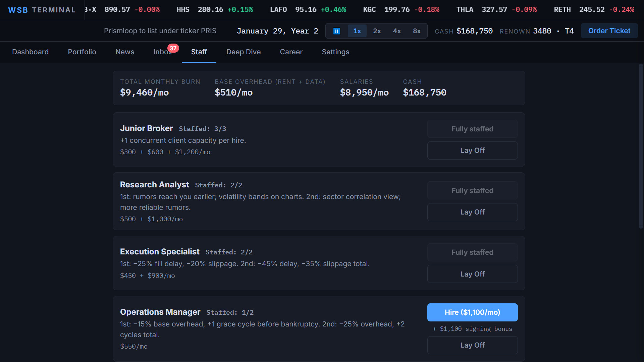
Task: Click the Renown 3480 T4 indicator
Action: pyautogui.click(x=537, y=31)
